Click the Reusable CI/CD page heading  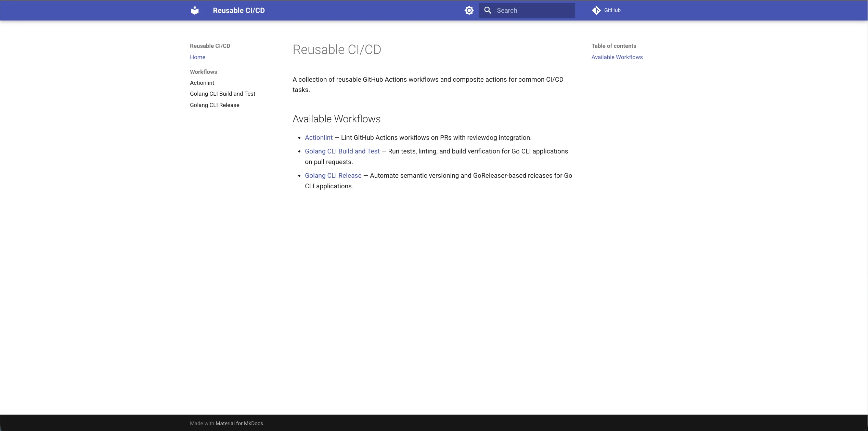[337, 50]
